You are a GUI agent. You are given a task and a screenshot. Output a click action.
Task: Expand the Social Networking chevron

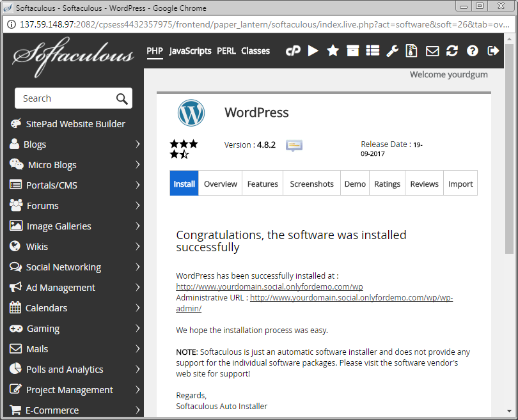(137, 267)
